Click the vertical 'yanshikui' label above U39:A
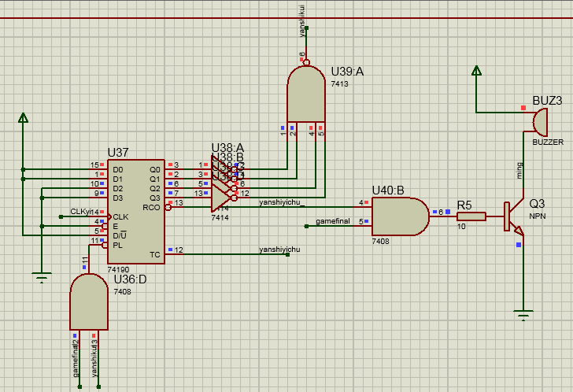 tap(302, 21)
